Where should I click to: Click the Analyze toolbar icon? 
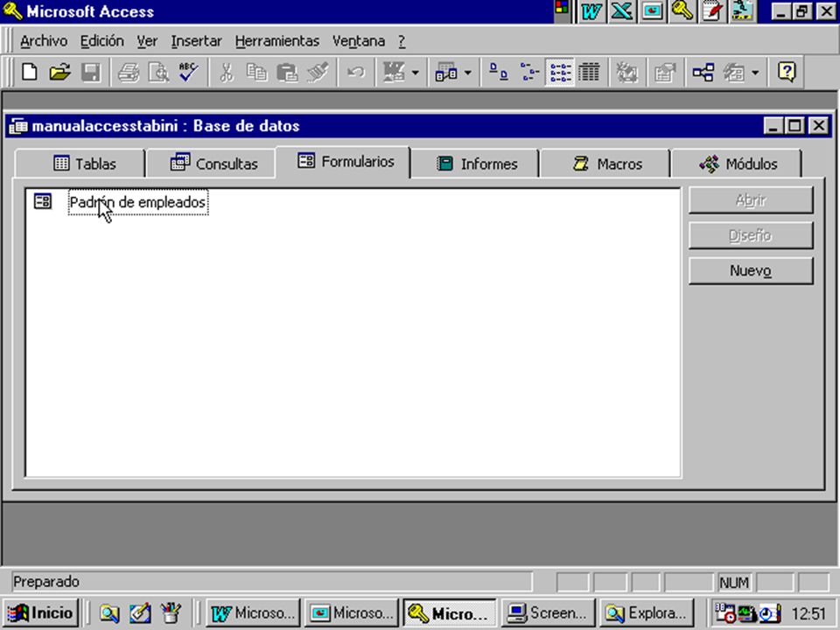445,72
